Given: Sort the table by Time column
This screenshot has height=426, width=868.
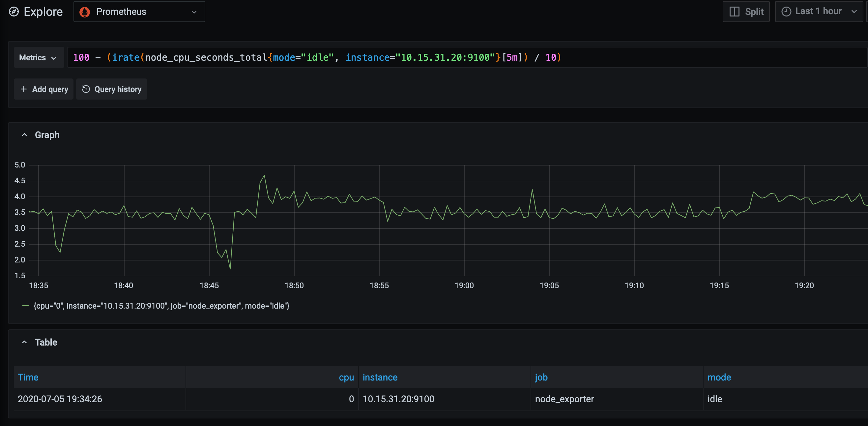Looking at the screenshot, I should coord(28,377).
